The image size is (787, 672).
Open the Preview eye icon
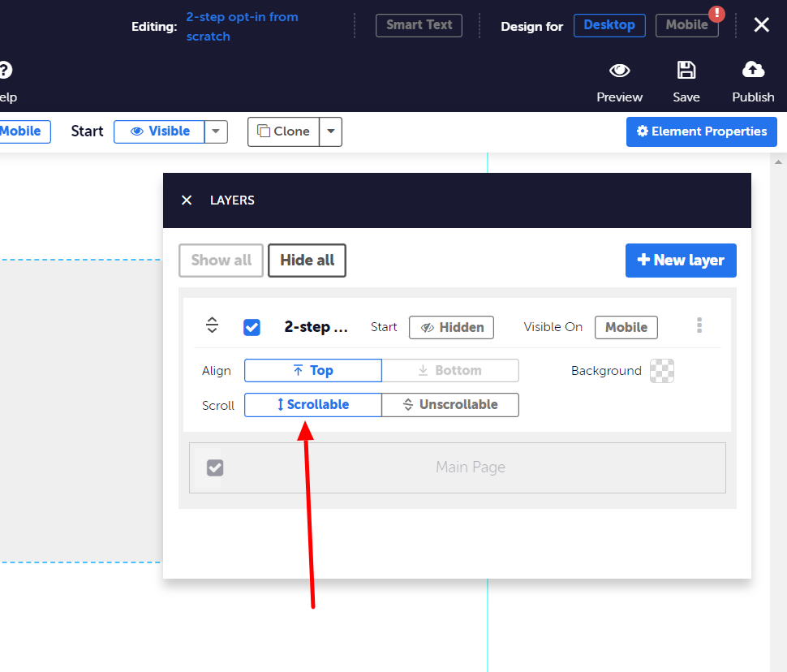[x=619, y=71]
